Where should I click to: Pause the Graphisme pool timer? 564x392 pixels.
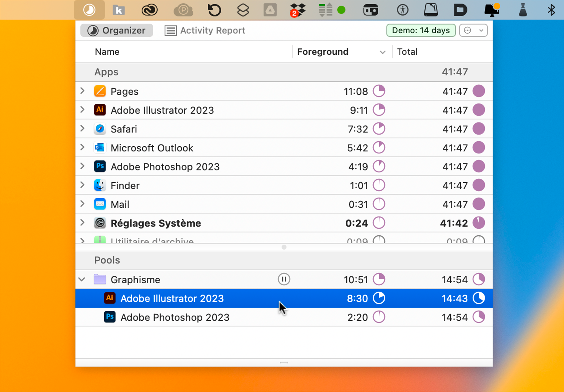click(x=284, y=279)
